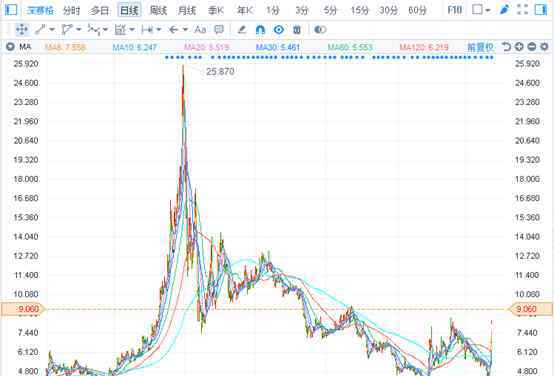Open F10 company info
Image resolution: width=554 pixels, height=376 pixels.
click(x=454, y=10)
